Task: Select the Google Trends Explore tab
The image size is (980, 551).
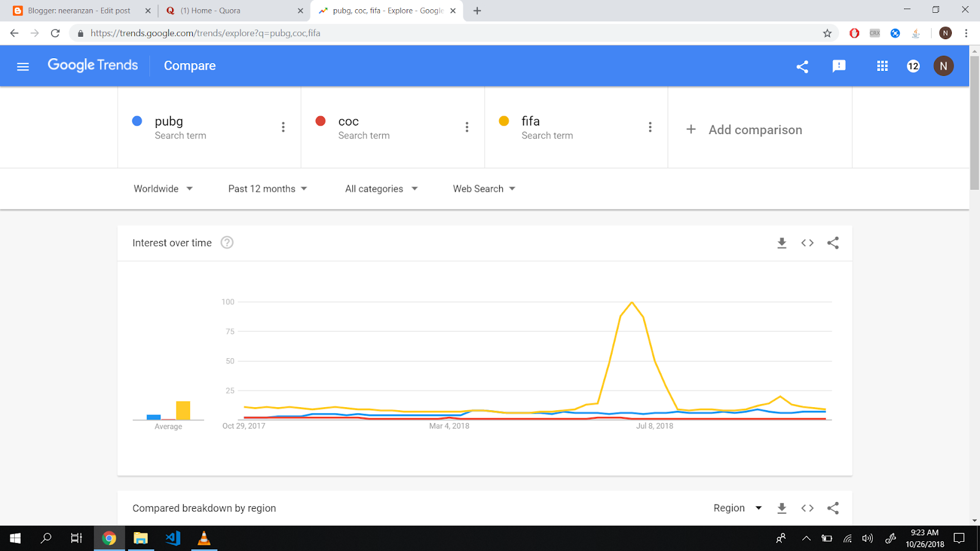Action: 387,10
